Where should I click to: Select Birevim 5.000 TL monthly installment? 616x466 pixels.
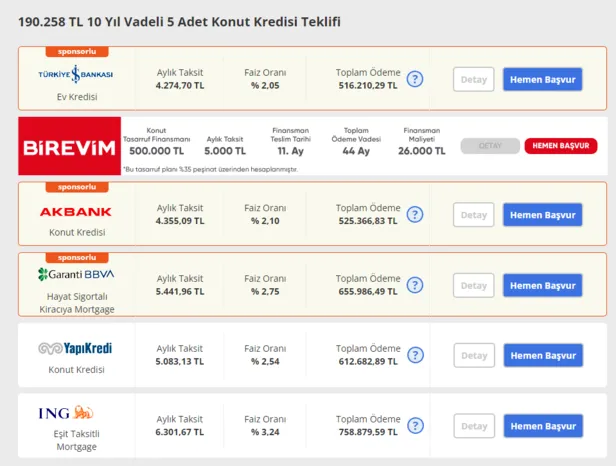tap(225, 151)
